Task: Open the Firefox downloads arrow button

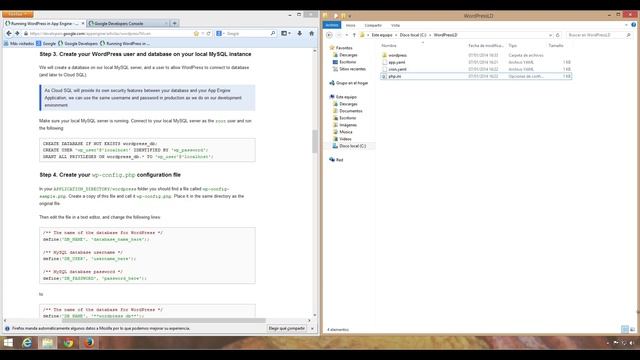Action: point(300,33)
